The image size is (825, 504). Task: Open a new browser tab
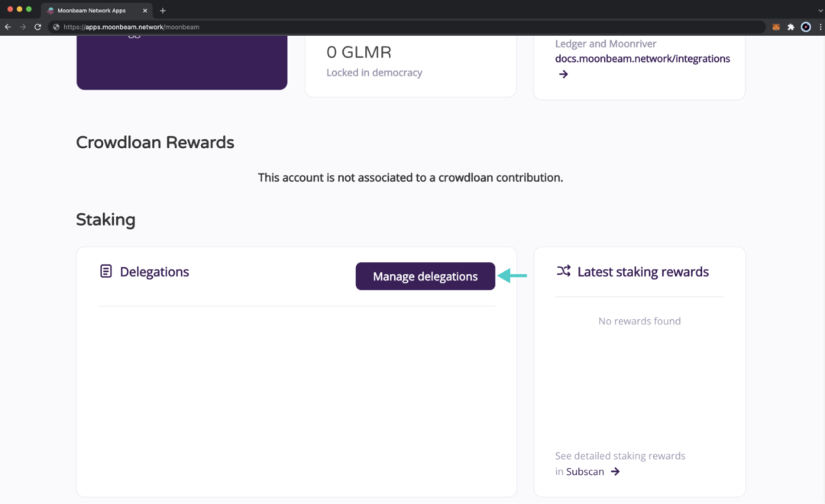pos(163,11)
